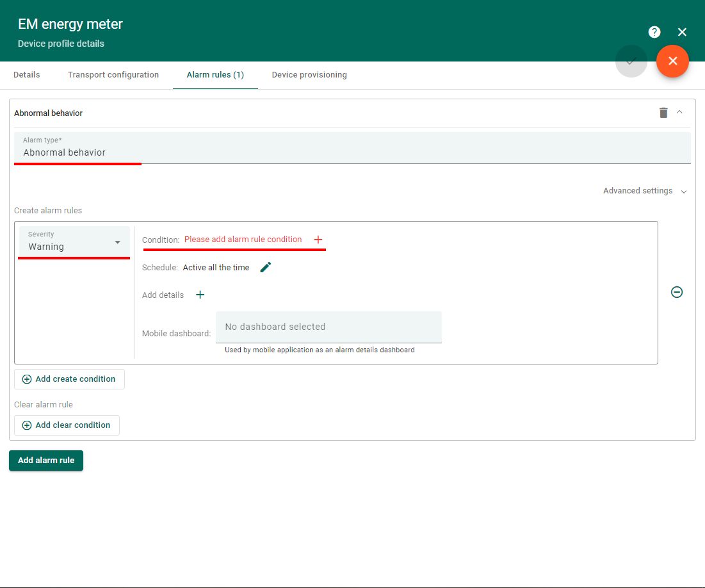
Task: Click the 'Device profile details' subtitle
Action: (61, 44)
